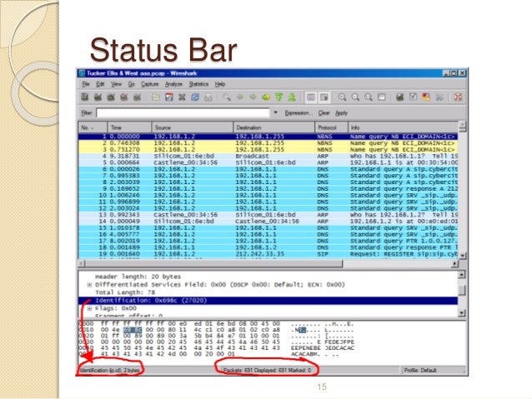The width and height of the screenshot is (532, 399).
Task: Reload the capture file icon
Action: tap(195, 97)
